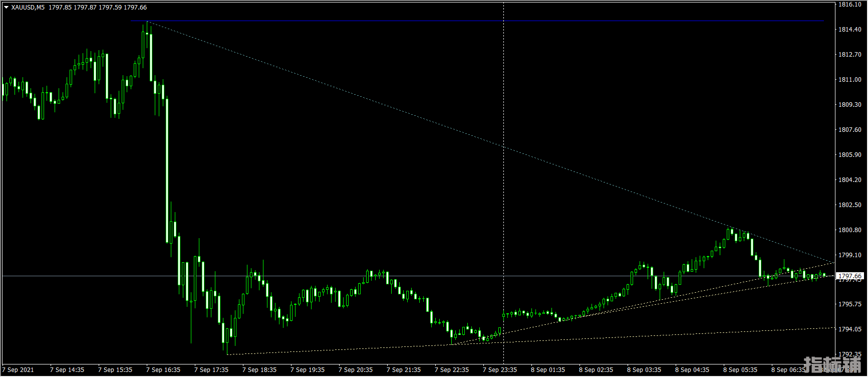This screenshot has height=377, width=868.
Task: Click the 7 Sep 19:35 time label
Action: [308, 370]
